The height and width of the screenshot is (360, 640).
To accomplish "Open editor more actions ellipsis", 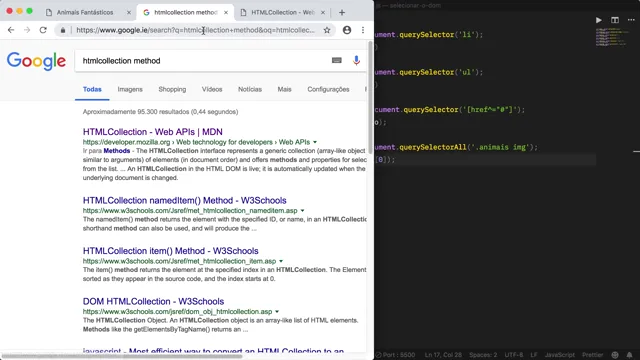I will click(x=631, y=20).
